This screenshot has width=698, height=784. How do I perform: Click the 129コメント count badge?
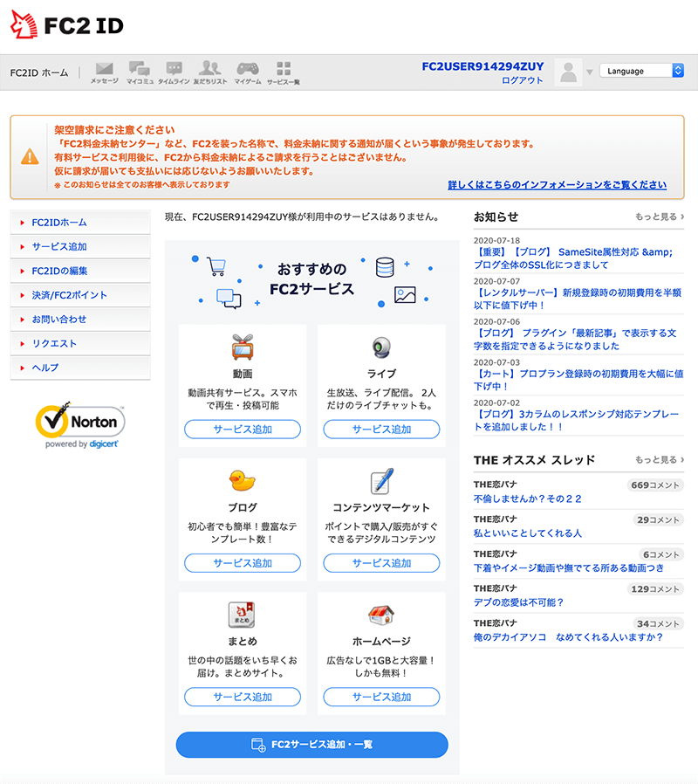click(x=655, y=589)
